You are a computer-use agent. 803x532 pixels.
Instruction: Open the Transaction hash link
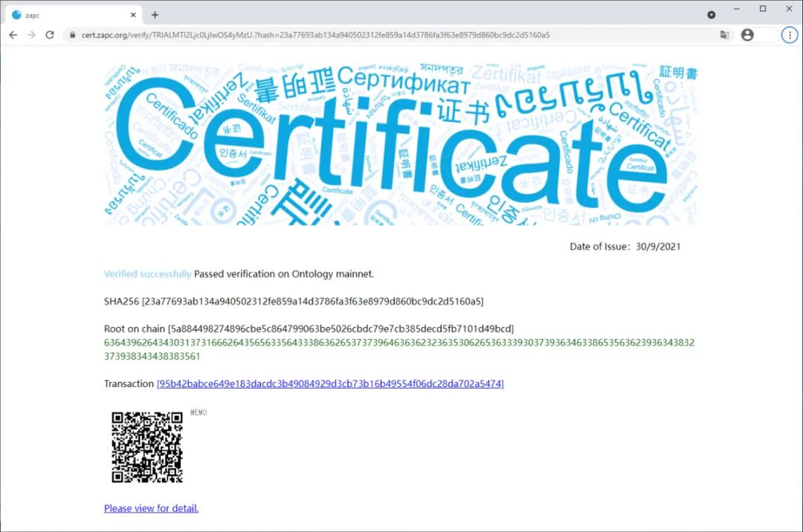pyautogui.click(x=330, y=384)
